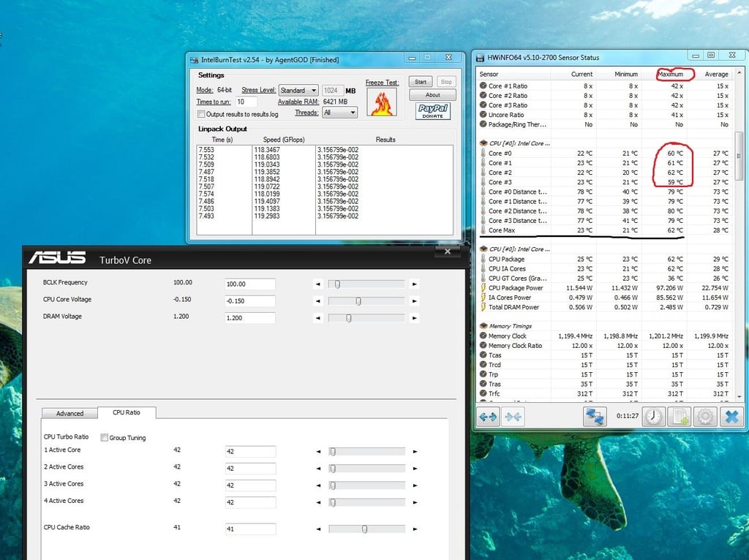Viewport: 749px width, 560px height.
Task: Increase 4 Active Cores ratio with right arrow
Action: (415, 502)
